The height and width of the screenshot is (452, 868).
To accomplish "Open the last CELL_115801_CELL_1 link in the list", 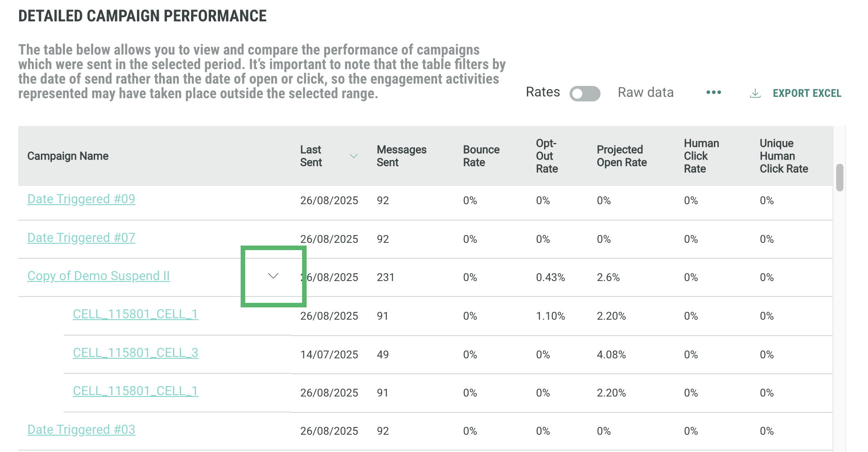I will pyautogui.click(x=135, y=391).
